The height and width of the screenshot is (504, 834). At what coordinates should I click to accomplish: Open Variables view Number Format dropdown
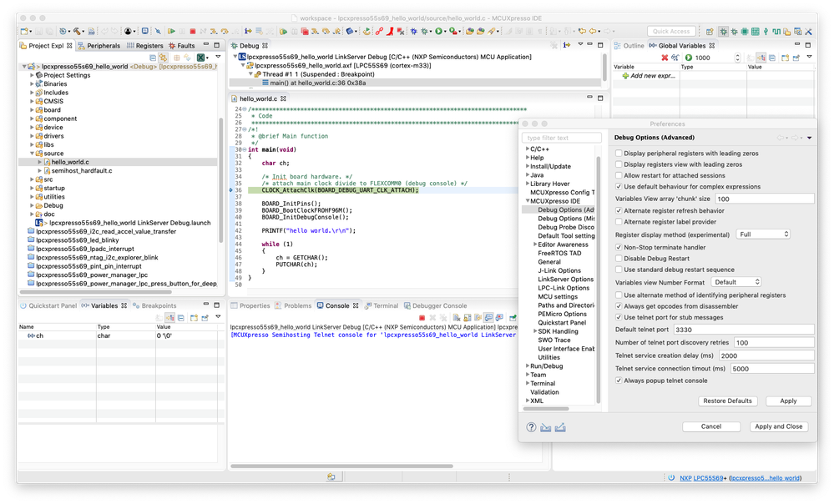click(736, 282)
